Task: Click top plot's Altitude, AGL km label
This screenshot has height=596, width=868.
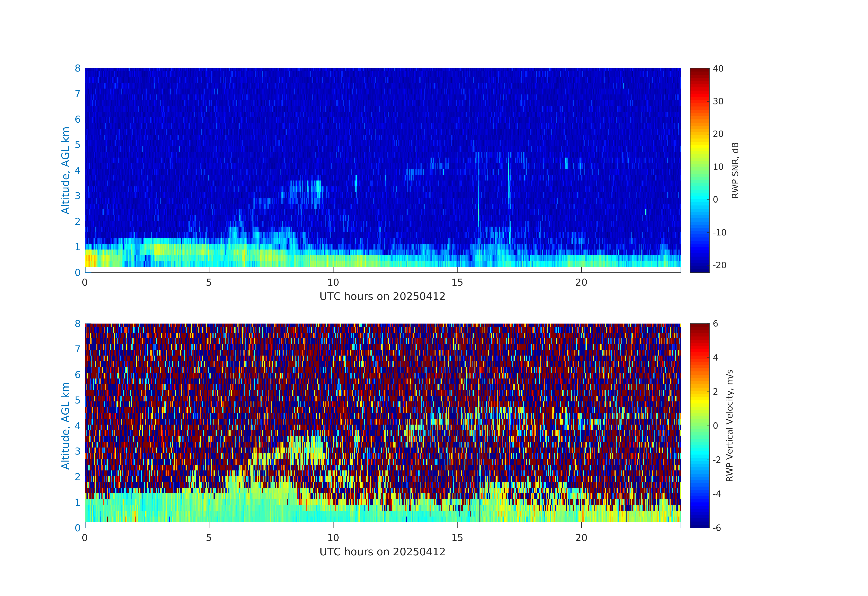Action: (x=65, y=170)
